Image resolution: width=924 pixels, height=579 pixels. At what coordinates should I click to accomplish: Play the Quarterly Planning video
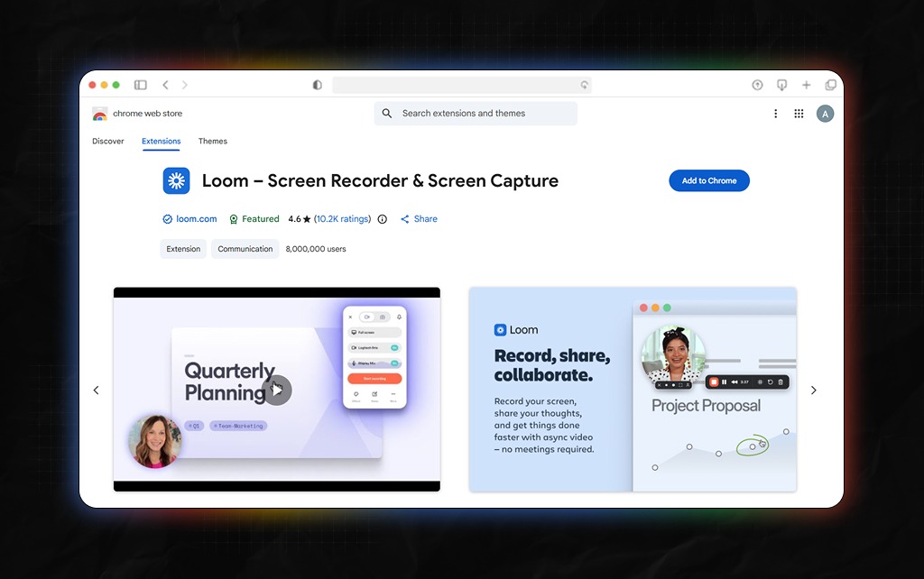[x=277, y=390]
